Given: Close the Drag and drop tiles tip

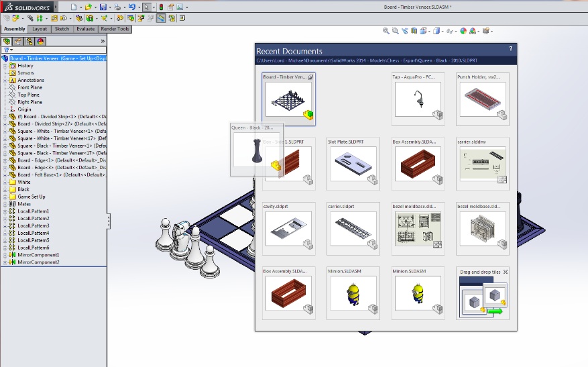Looking at the screenshot, I should (506, 272).
